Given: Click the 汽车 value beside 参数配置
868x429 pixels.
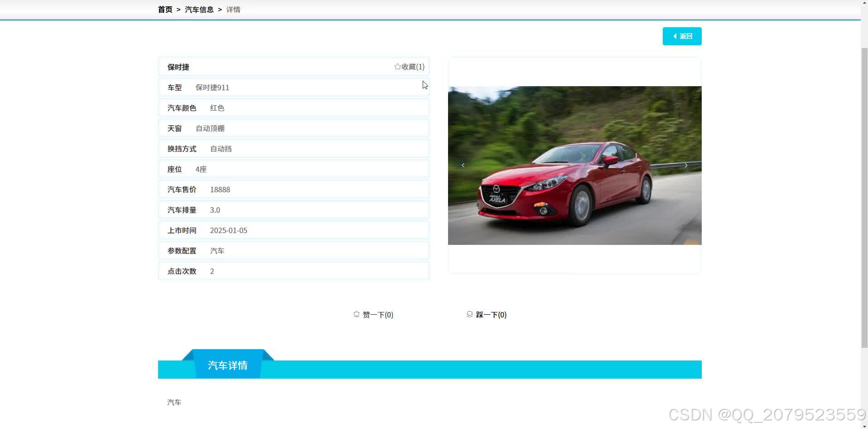Looking at the screenshot, I should (217, 251).
